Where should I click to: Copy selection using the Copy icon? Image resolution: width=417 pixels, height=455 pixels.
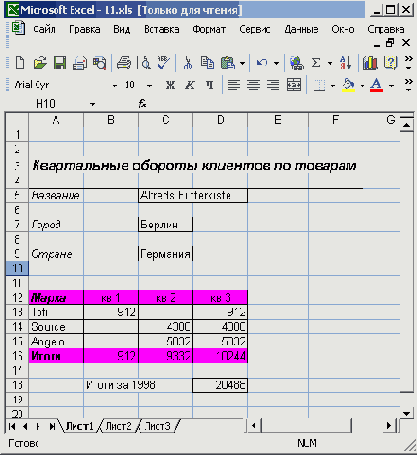coord(207,63)
